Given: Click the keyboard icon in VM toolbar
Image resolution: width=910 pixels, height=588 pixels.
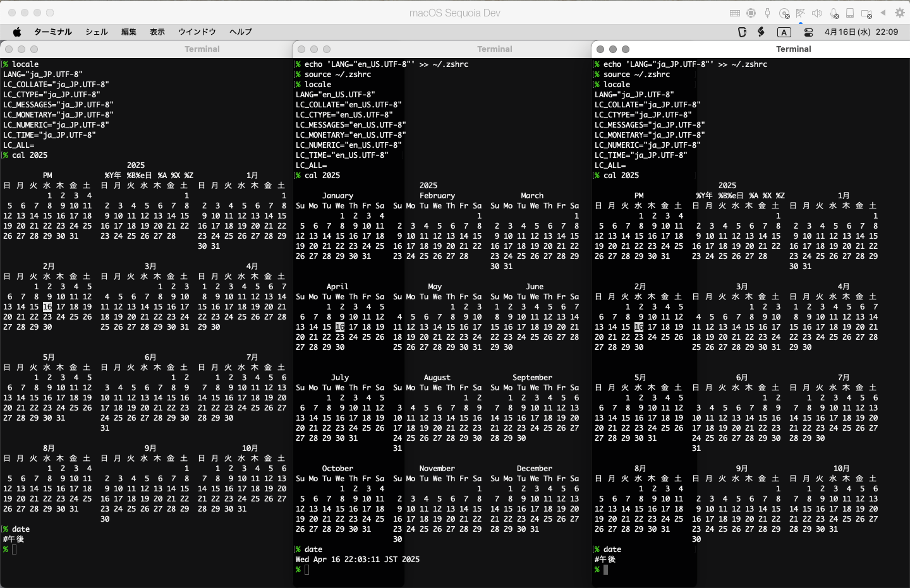Looking at the screenshot, I should pos(735,13).
